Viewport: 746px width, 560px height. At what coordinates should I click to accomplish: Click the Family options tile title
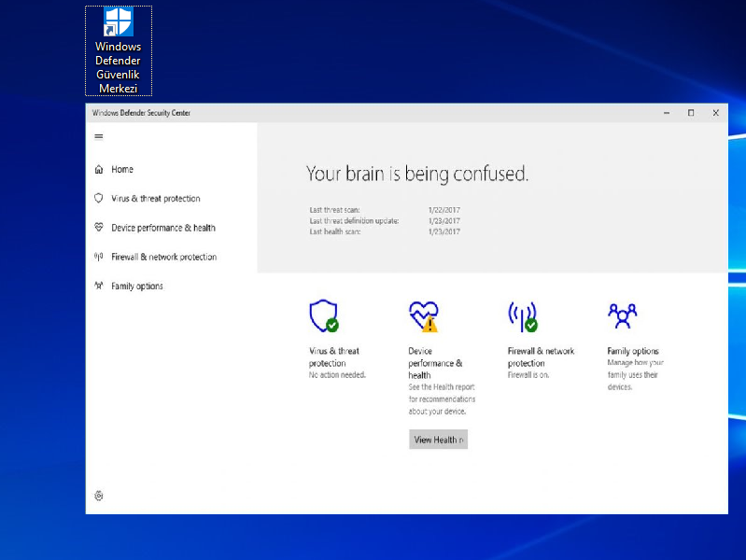tap(633, 351)
